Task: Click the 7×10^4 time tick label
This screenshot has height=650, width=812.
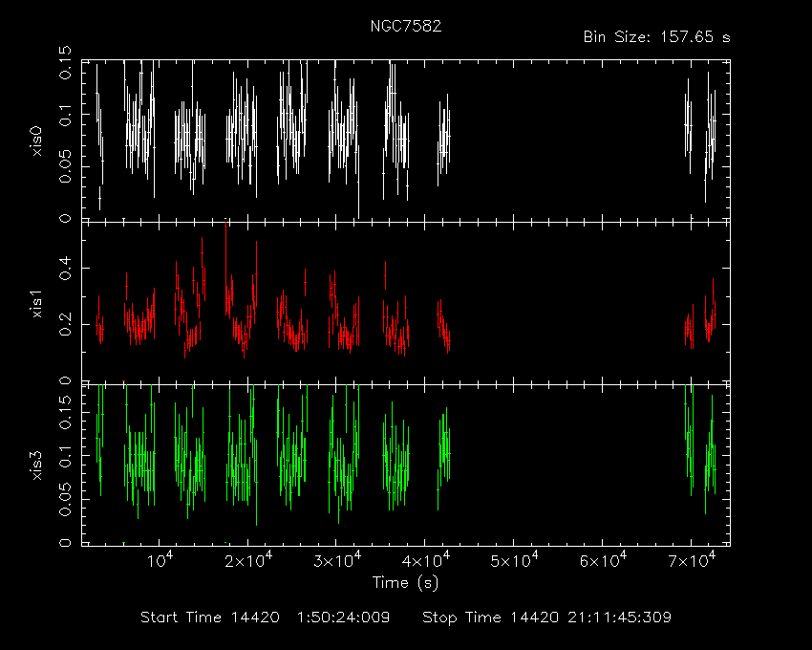Action: tap(692, 560)
